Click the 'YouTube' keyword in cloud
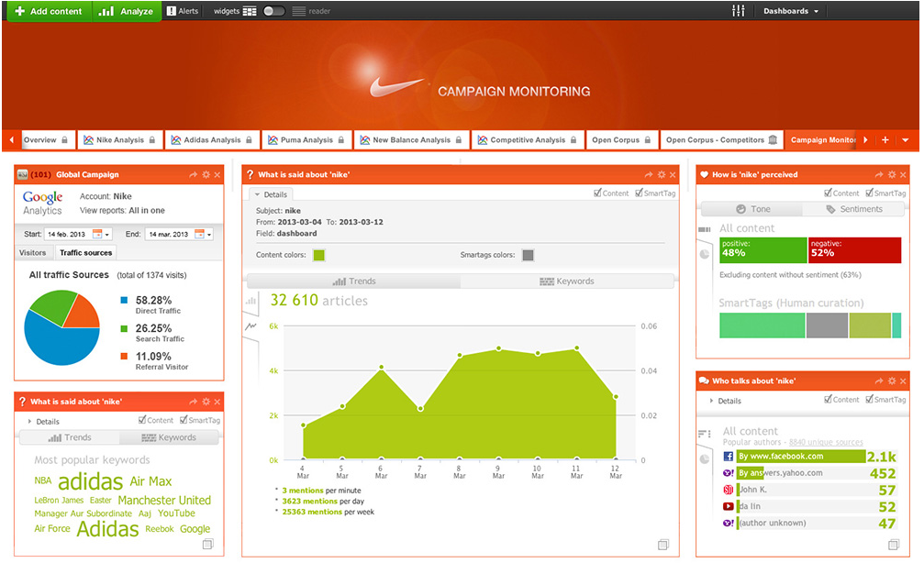This screenshot has width=924, height=563. coord(176,513)
